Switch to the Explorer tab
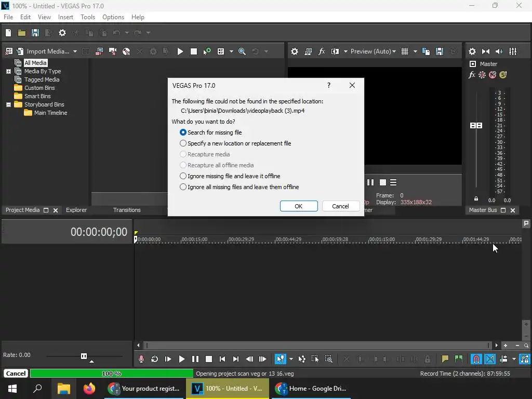532x399 pixels. (76, 210)
